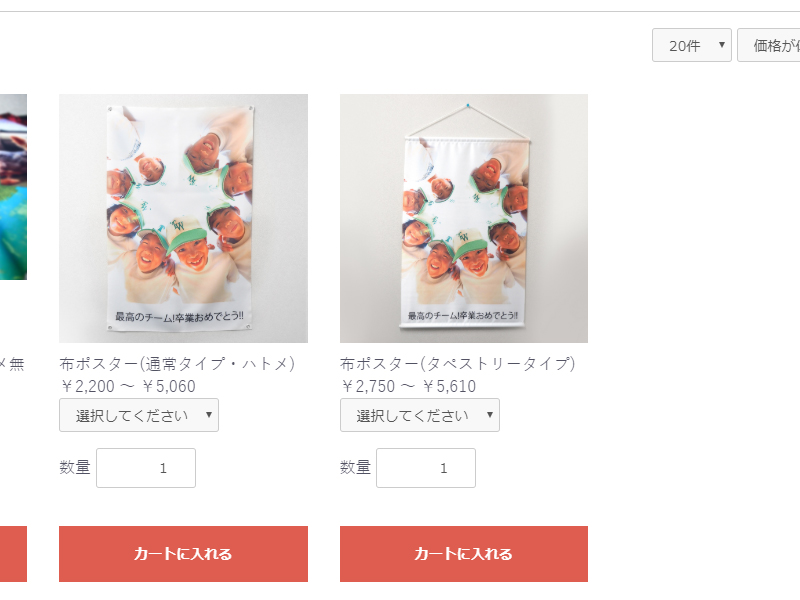
Task: Click the dropdown arrow on ハトメ poster selector
Action: coord(209,415)
